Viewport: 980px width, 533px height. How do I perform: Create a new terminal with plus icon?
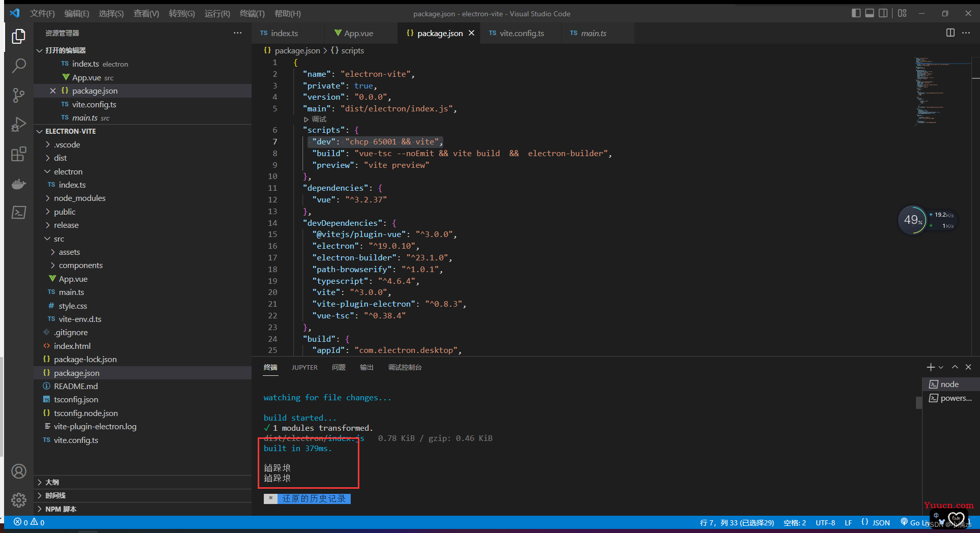point(931,367)
